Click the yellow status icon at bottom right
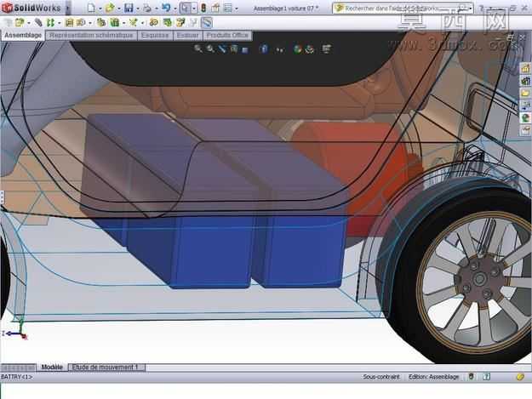This screenshot has height=399, width=532. pyautogui.click(x=520, y=377)
